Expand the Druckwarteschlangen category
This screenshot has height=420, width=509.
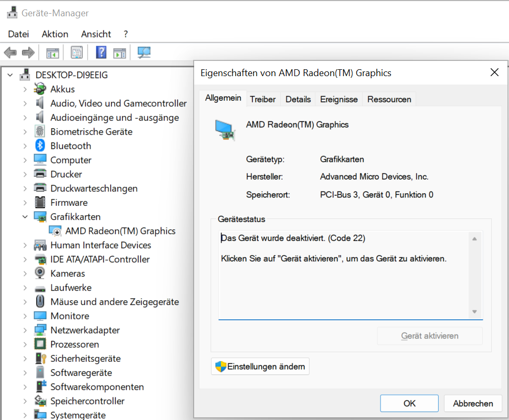[25, 188]
